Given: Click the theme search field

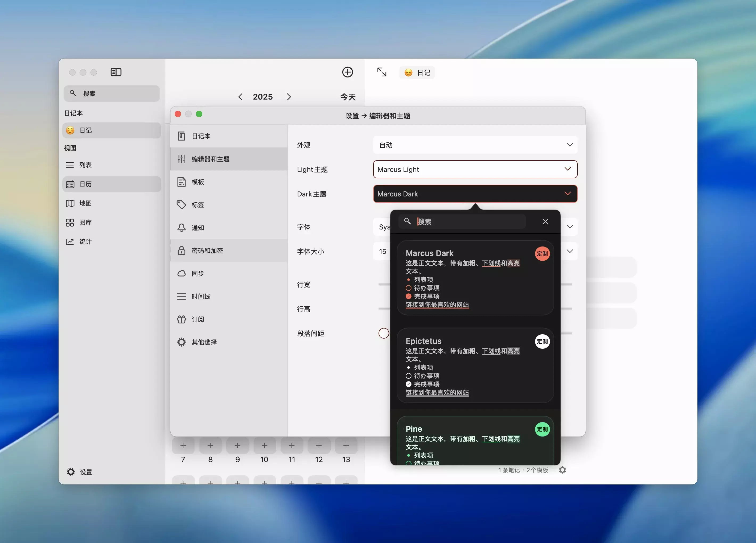Looking at the screenshot, I should coord(467,222).
